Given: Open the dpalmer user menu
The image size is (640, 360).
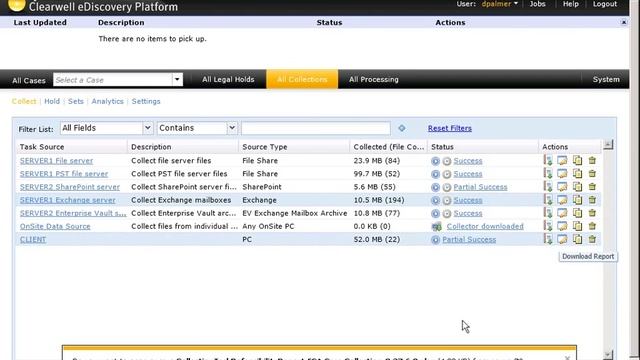Looking at the screenshot, I should [500, 4].
